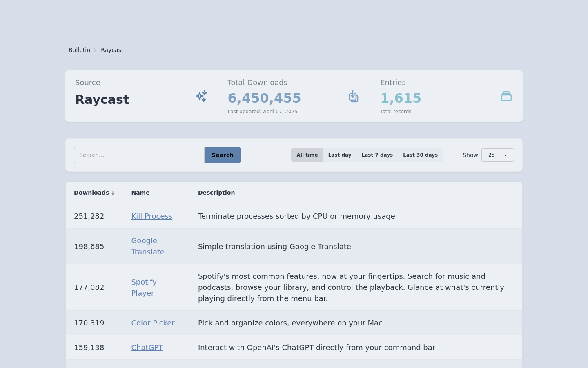Image resolution: width=588 pixels, height=368 pixels.
Task: Click the 251,282 downloads cell
Action: [x=89, y=216]
